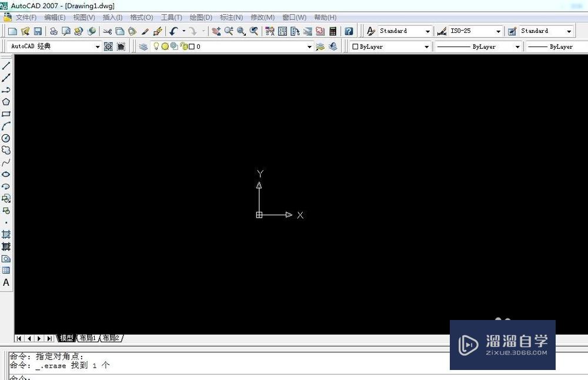
Task: Click the Undo toolbar icon
Action: tap(172, 31)
